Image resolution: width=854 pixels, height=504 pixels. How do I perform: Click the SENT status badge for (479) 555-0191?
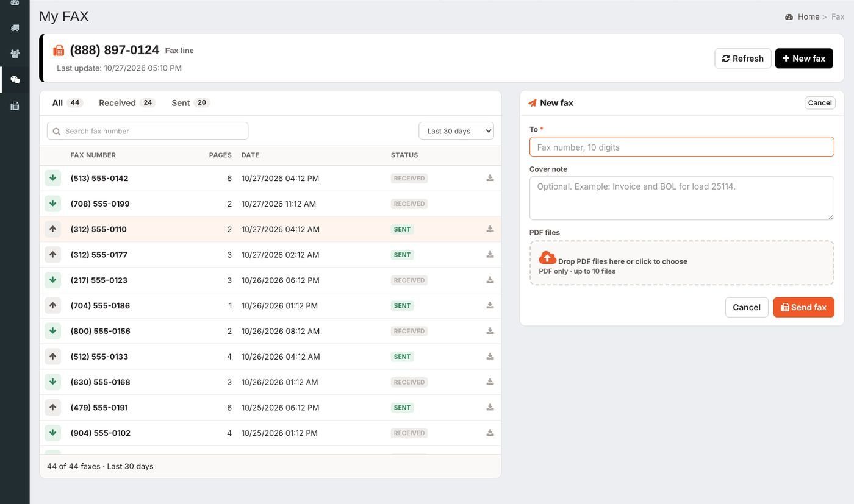[x=402, y=408]
